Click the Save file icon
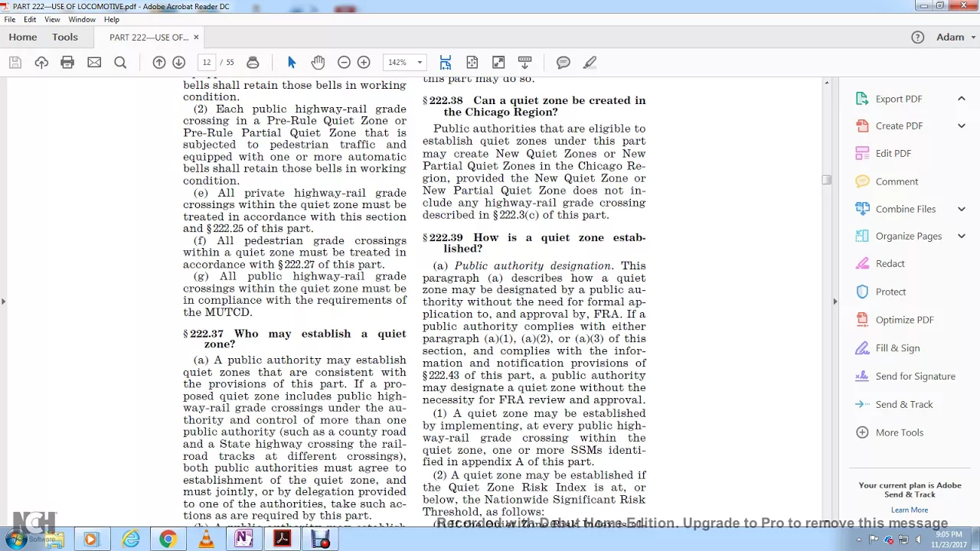980x551 pixels. tap(15, 63)
